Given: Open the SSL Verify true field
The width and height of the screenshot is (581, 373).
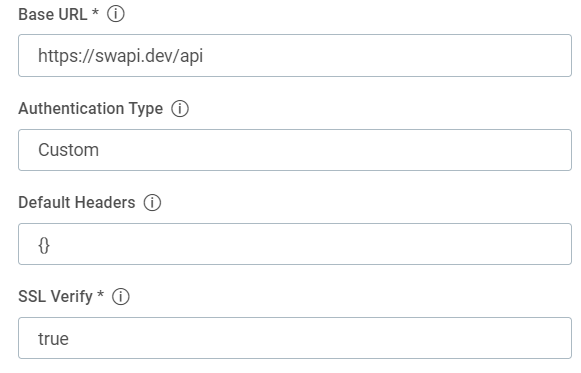Looking at the screenshot, I should coord(295,338).
